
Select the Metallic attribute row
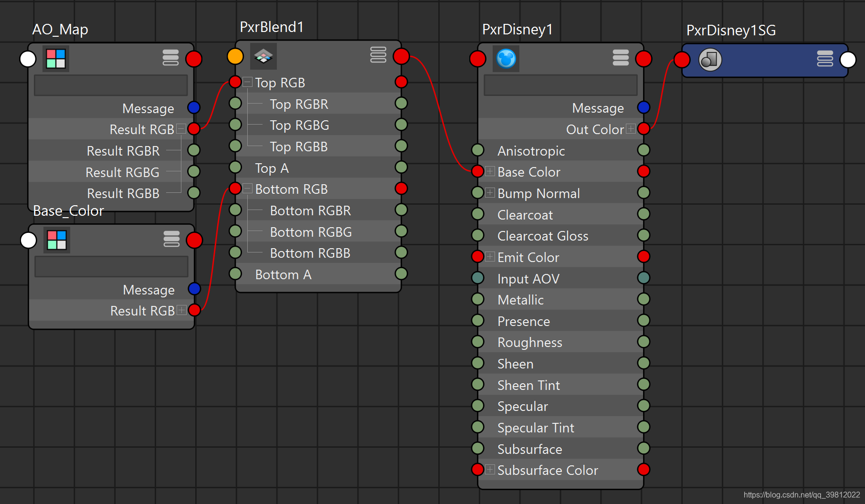(561, 300)
